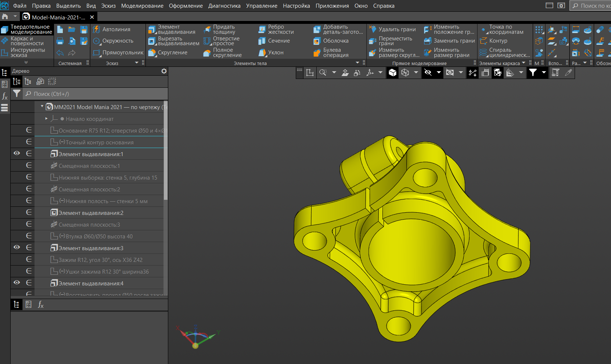Image resolution: width=611 pixels, height=364 pixels.
Task: Open tree panel settings gear
Action: click(x=164, y=71)
